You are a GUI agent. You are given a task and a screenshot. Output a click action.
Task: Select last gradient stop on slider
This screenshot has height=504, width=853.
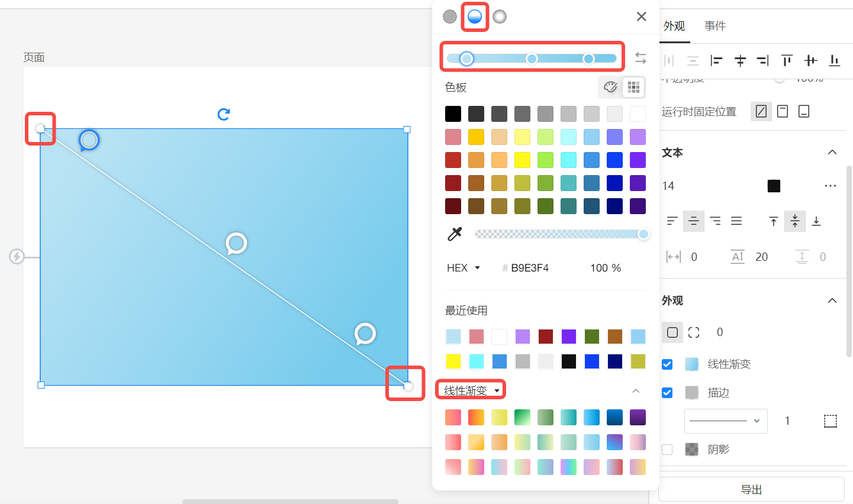point(588,59)
